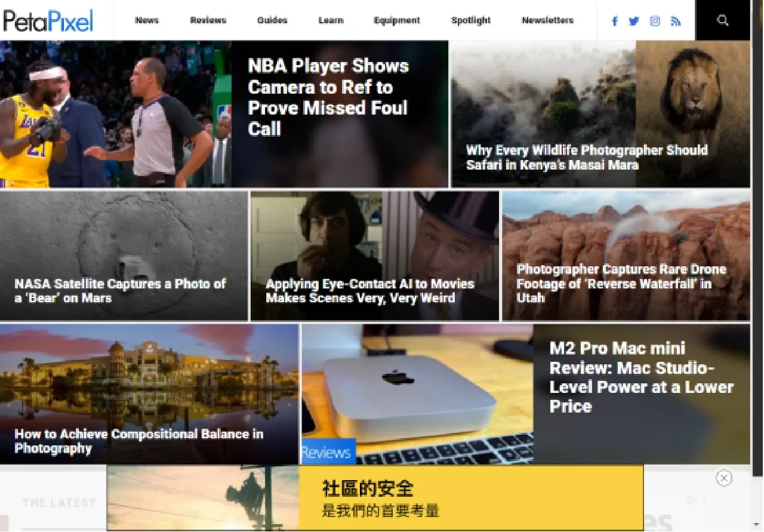This screenshot has width=764, height=532.
Task: Open Eye-Contact AI movies article
Action: coord(370,291)
